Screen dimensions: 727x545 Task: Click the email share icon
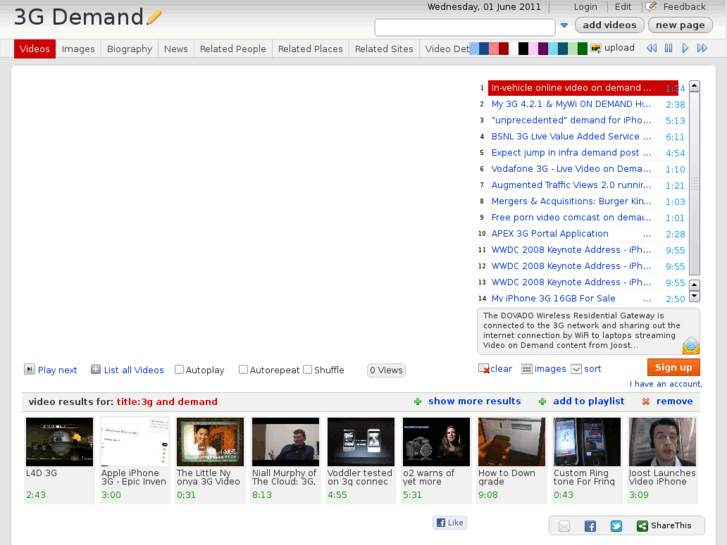[x=564, y=526]
